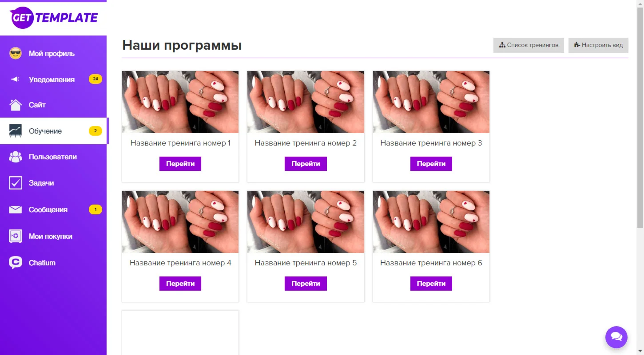This screenshot has height=355, width=644.
Task: Click the chart board Обучение icon
Action: (x=16, y=131)
